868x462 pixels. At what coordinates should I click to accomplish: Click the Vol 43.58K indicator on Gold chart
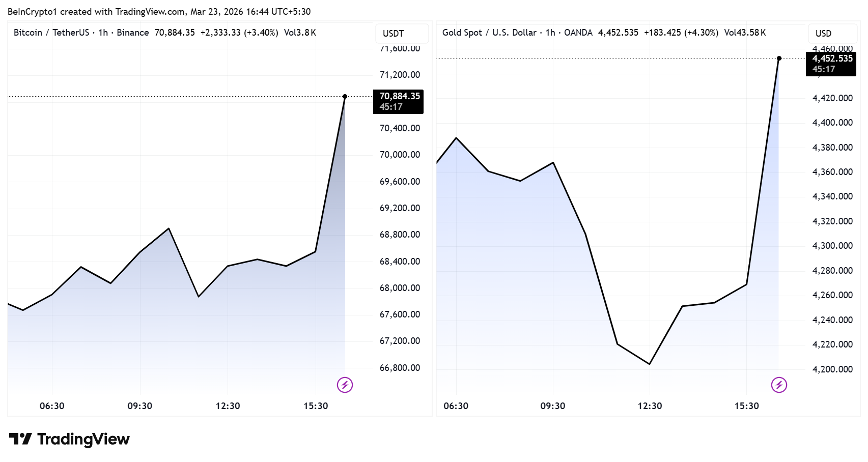click(745, 33)
